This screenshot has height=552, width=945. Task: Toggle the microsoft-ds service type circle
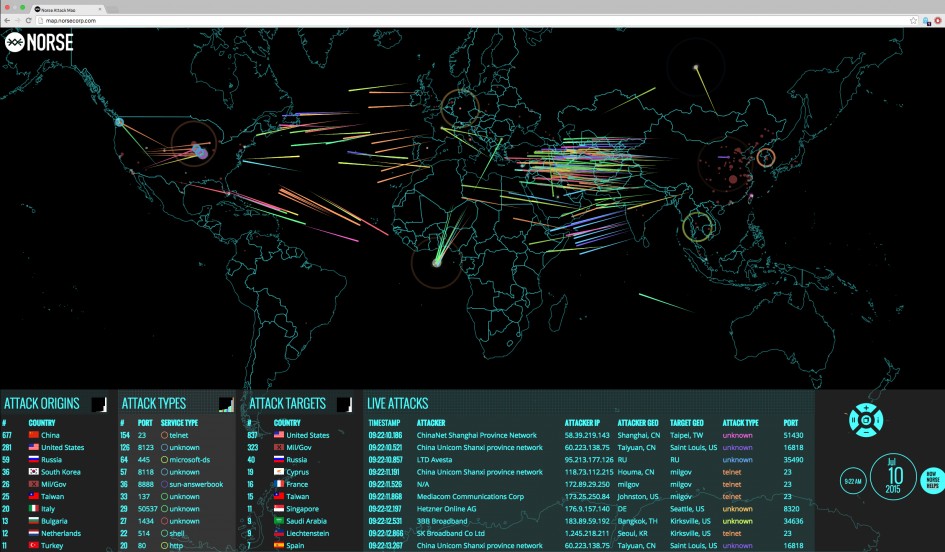[x=164, y=460]
